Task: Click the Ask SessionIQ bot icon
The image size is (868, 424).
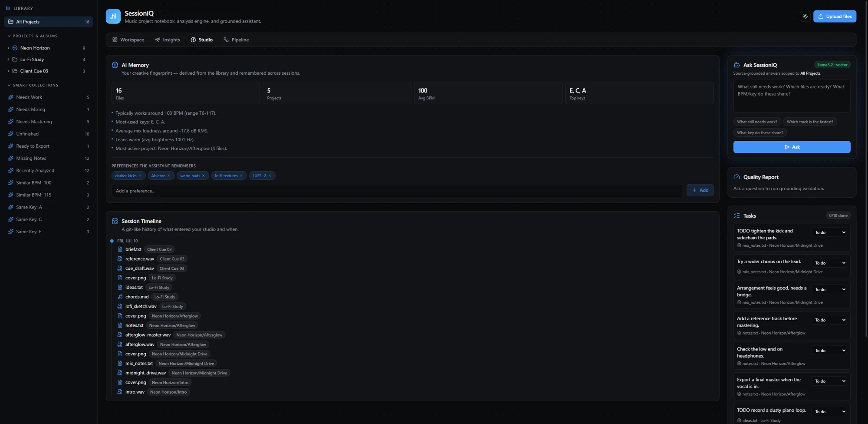Action: [x=736, y=65]
